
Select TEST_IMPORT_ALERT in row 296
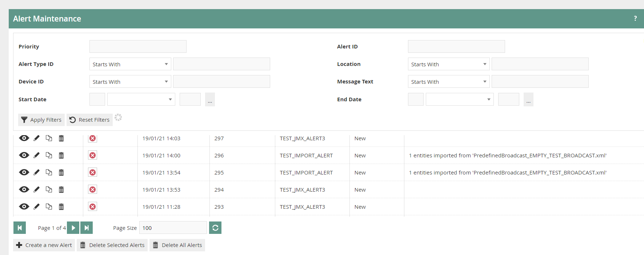pos(306,156)
